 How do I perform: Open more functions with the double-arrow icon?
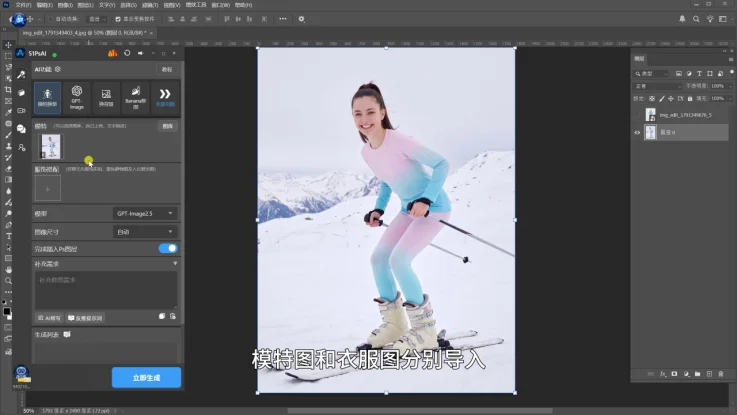(x=165, y=97)
